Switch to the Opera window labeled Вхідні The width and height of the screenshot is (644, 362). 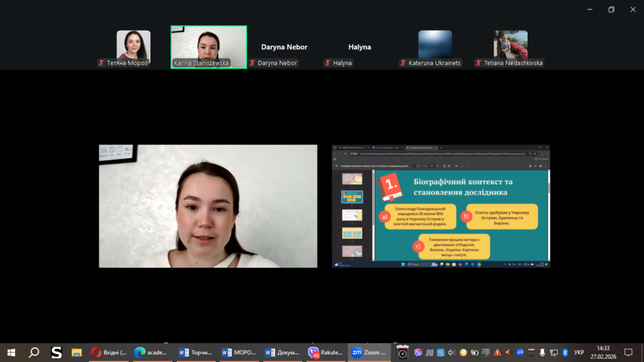(x=109, y=352)
